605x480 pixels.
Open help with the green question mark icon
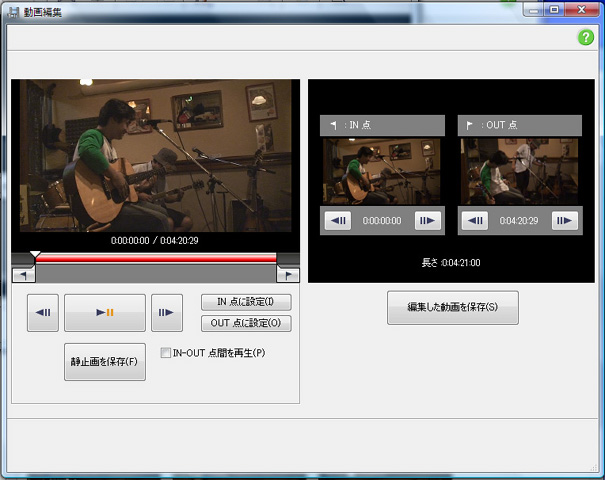pos(586,37)
